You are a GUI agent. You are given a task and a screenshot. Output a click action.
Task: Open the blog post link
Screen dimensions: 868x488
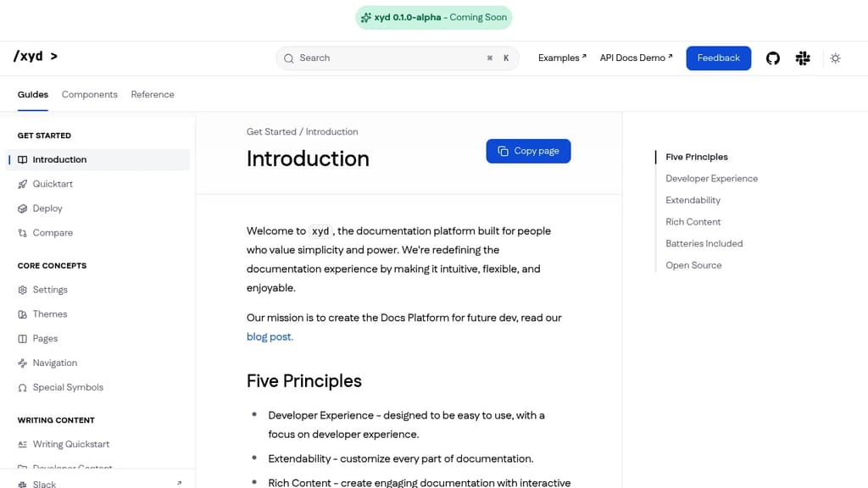269,336
